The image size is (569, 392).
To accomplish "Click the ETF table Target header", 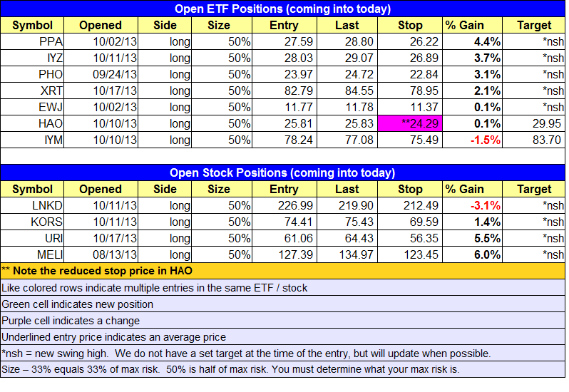I will [x=534, y=25].
